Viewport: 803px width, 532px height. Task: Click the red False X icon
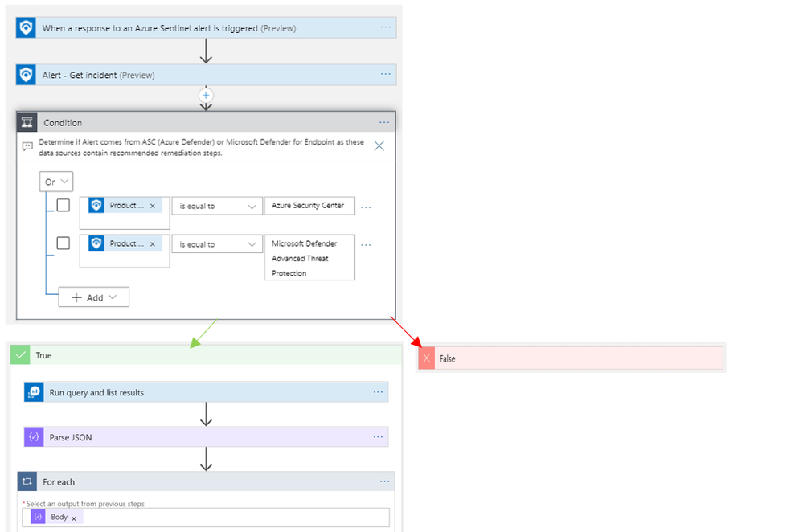point(427,358)
